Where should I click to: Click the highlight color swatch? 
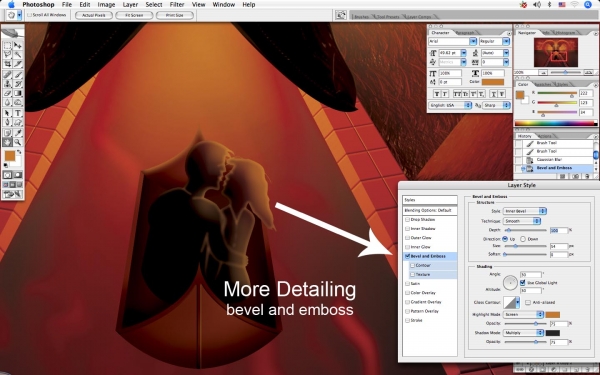tap(553, 315)
